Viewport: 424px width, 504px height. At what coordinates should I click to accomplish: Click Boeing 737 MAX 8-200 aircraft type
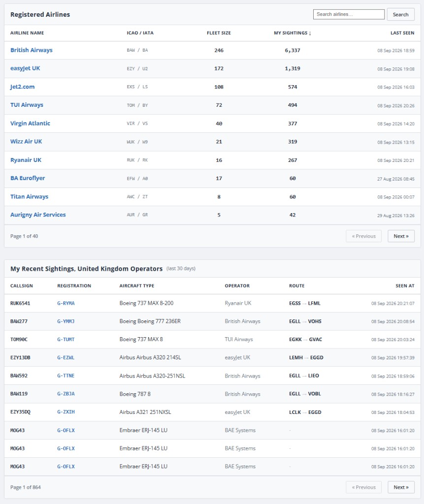[x=146, y=303]
